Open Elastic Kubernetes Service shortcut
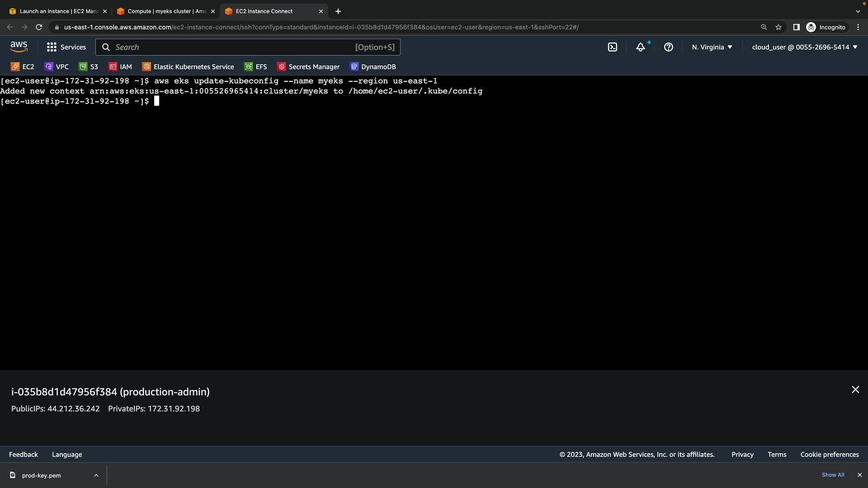Viewport: 868px width, 488px height. [x=188, y=67]
